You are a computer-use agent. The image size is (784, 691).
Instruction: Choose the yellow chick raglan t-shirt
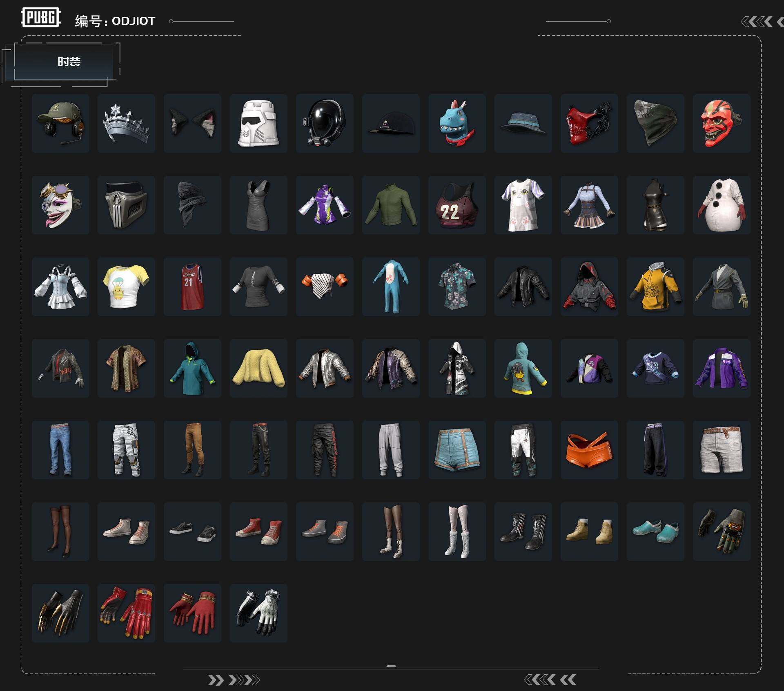[x=126, y=287]
